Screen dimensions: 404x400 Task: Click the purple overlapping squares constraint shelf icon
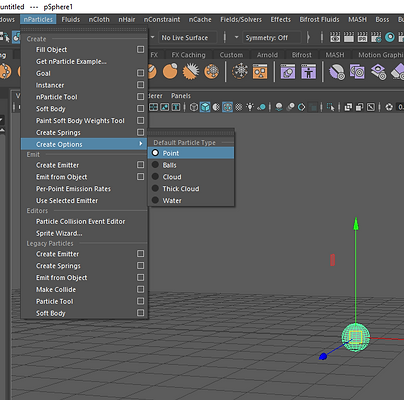click(x=357, y=71)
